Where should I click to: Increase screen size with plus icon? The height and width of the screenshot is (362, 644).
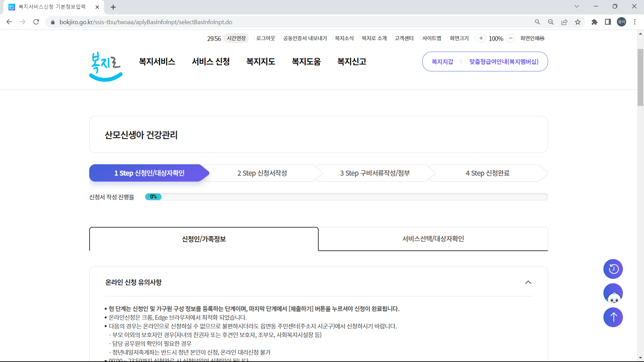pos(481,38)
